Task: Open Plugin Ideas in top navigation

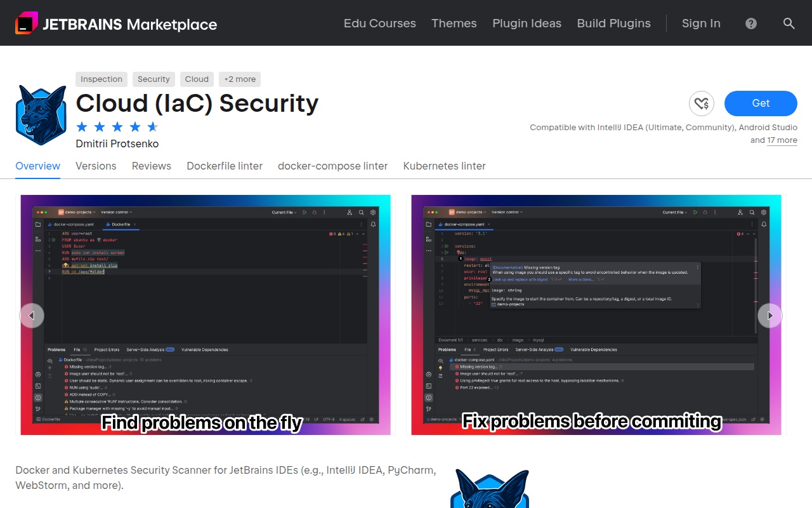Action: tap(527, 23)
